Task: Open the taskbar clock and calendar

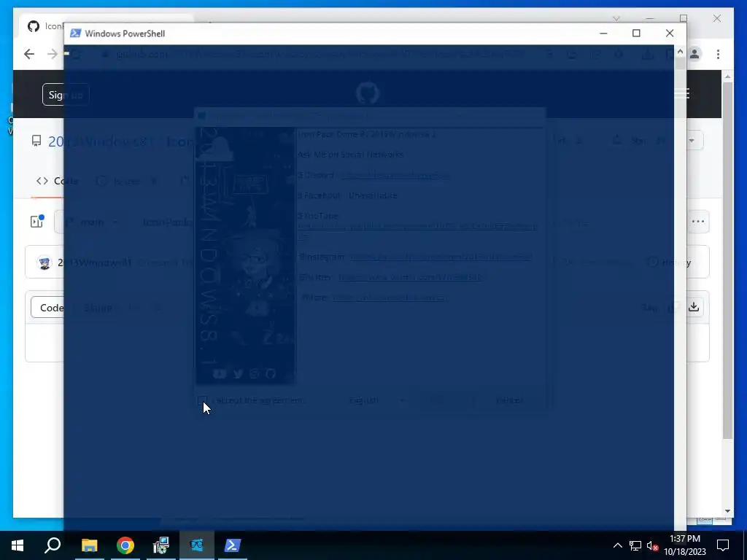Action: click(x=685, y=545)
